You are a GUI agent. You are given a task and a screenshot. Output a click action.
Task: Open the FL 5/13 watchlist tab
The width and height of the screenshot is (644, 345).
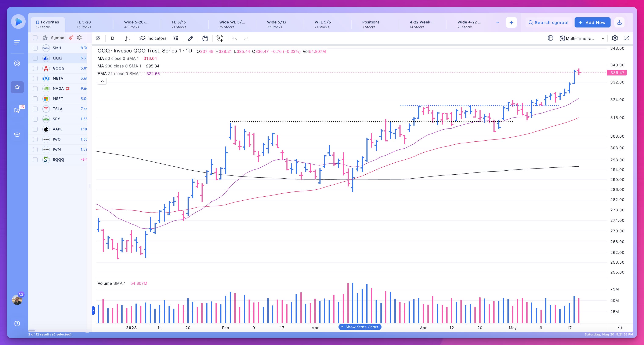pyautogui.click(x=179, y=24)
